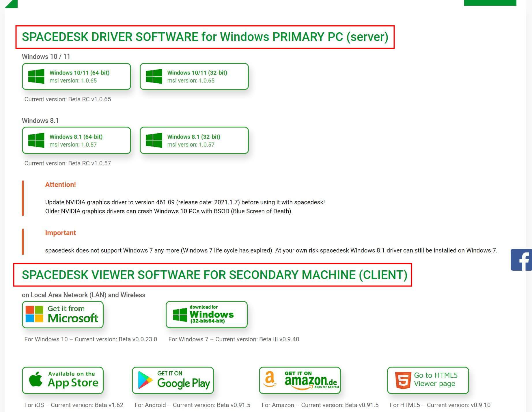532x412 pixels.
Task: Open the Facebook side icon
Action: tap(521, 260)
